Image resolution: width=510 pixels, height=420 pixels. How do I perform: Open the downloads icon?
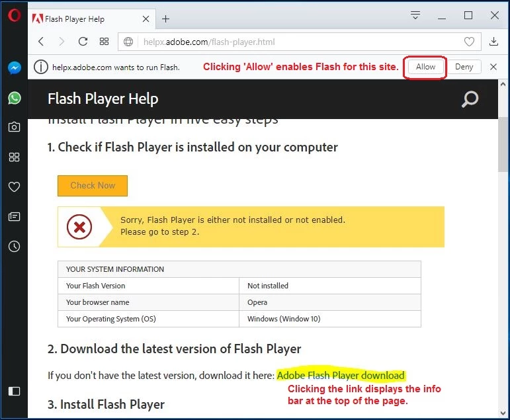(x=493, y=41)
